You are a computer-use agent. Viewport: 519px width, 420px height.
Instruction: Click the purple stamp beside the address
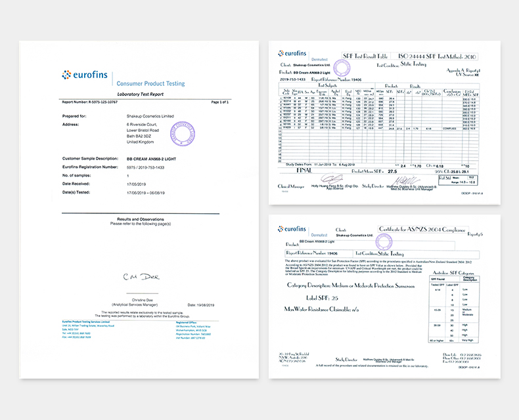click(183, 134)
